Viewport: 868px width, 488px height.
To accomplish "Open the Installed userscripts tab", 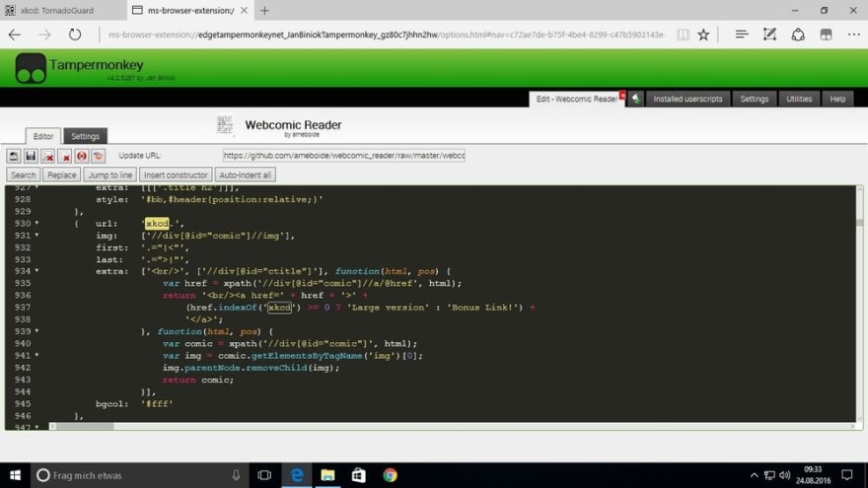I will click(687, 99).
